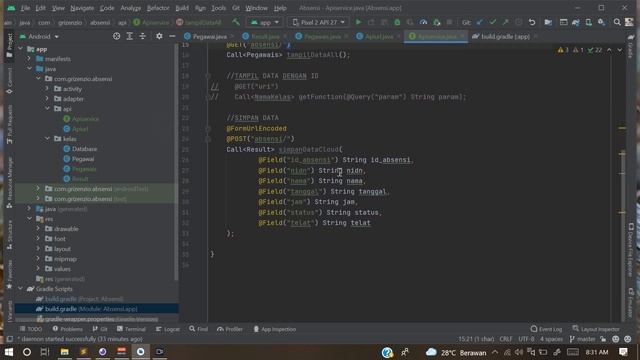Viewport: 640px width, 360px height.
Task: Expand the layout folder
Action: [x=38, y=249]
